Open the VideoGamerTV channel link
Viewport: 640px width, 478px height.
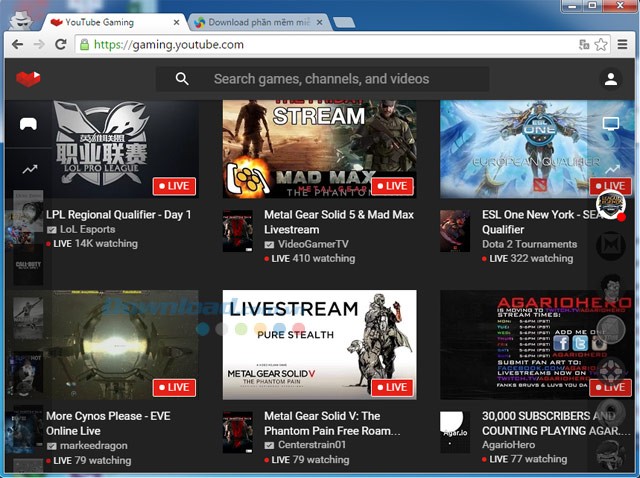313,244
